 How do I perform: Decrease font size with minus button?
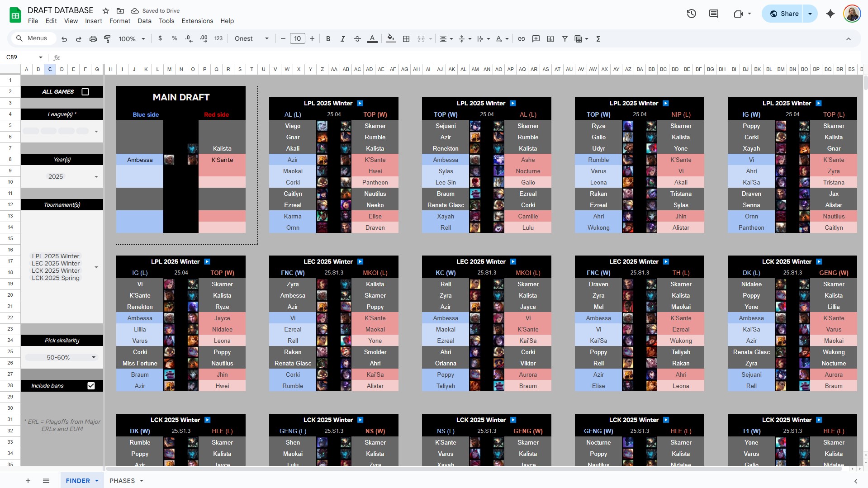(x=283, y=39)
